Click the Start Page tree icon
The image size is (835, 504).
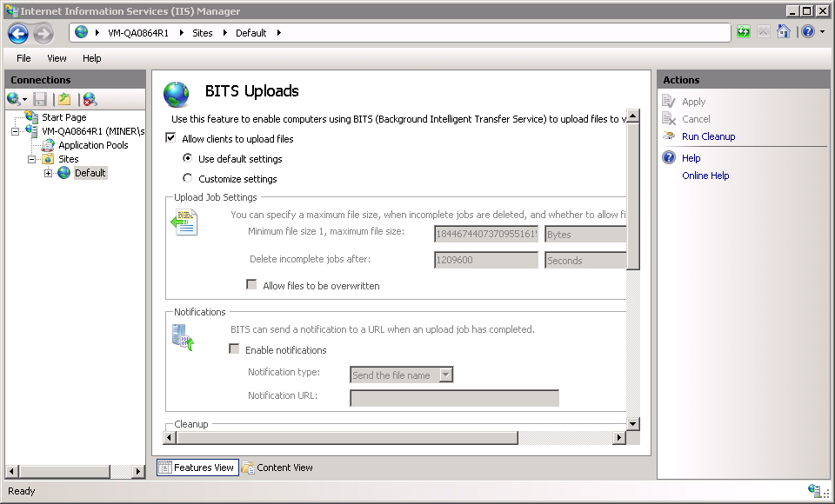click(31, 117)
